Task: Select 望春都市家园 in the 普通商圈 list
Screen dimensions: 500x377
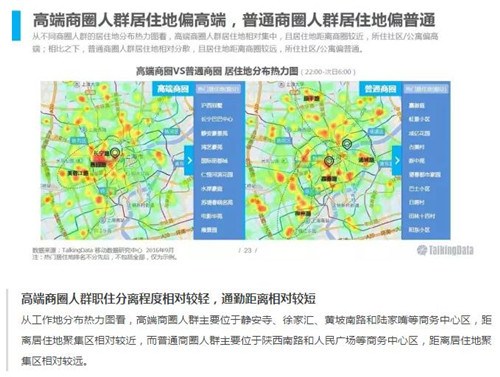Action: (425, 174)
